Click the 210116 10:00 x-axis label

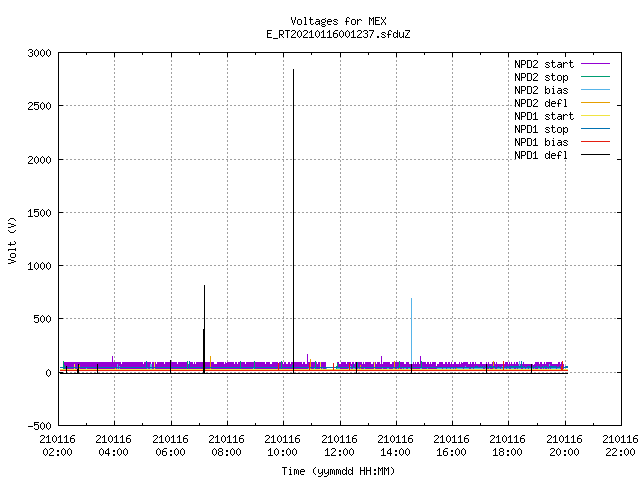(x=283, y=445)
